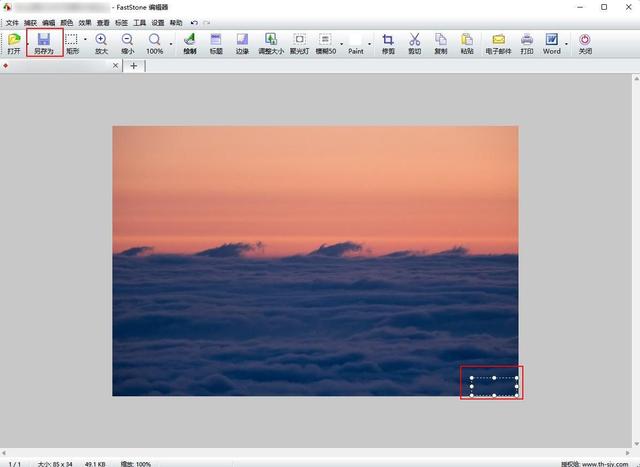Expand dropdown arrow beside Rectangle (矩形) tool

click(85, 40)
